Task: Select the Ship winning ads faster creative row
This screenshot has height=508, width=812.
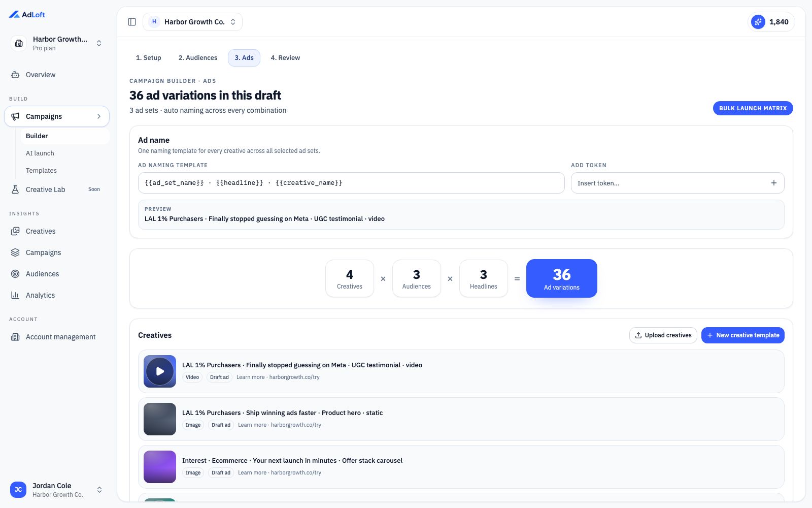Action: click(x=461, y=419)
